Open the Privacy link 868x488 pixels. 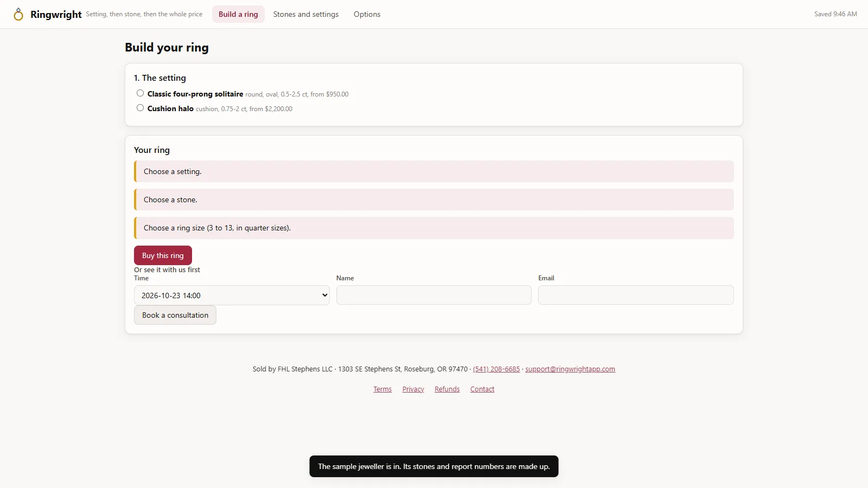pyautogui.click(x=413, y=389)
